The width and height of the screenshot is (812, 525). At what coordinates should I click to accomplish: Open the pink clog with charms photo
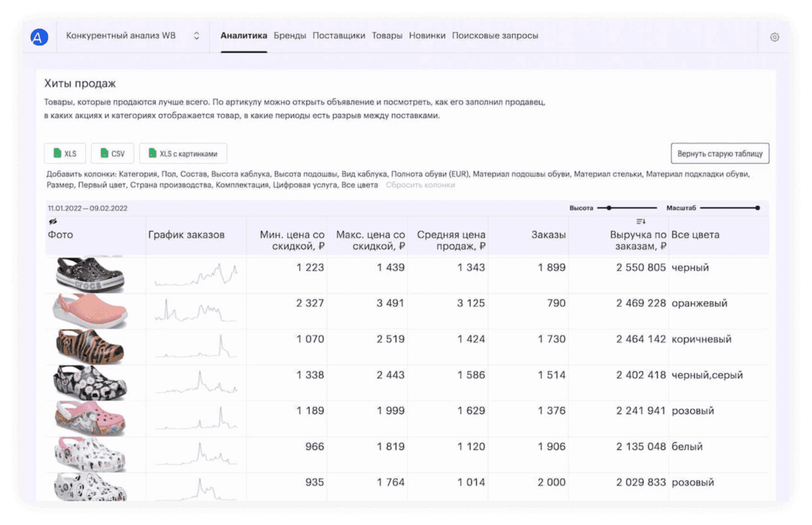(x=90, y=418)
